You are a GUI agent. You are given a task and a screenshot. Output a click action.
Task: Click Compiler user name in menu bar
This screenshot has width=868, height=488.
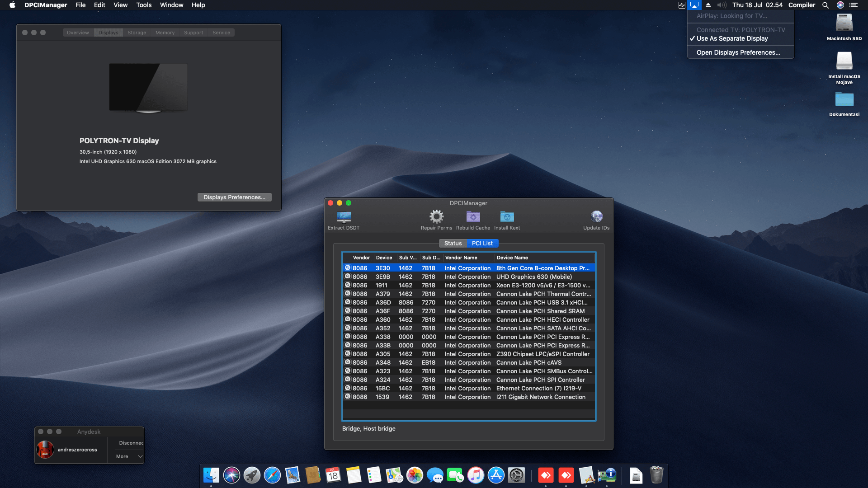click(802, 5)
